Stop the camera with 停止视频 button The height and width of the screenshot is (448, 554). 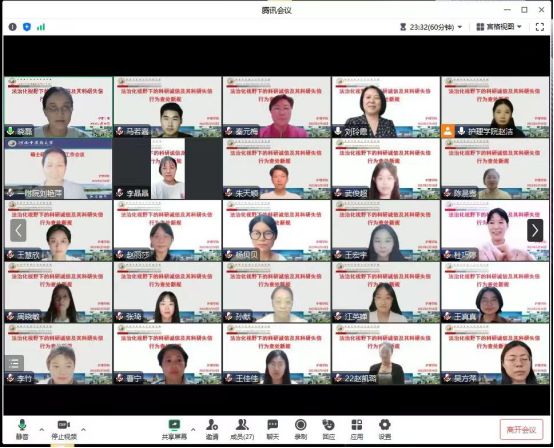64,429
